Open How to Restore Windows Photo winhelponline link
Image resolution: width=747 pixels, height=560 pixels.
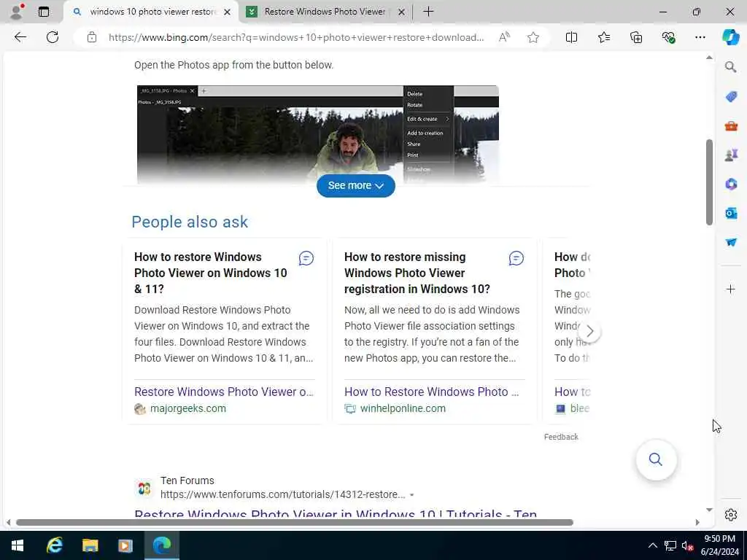pos(432,392)
